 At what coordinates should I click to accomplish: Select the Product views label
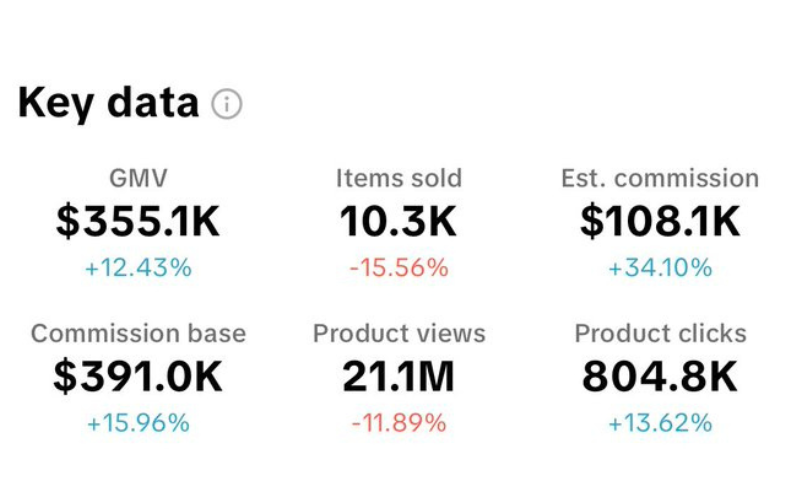click(x=399, y=334)
